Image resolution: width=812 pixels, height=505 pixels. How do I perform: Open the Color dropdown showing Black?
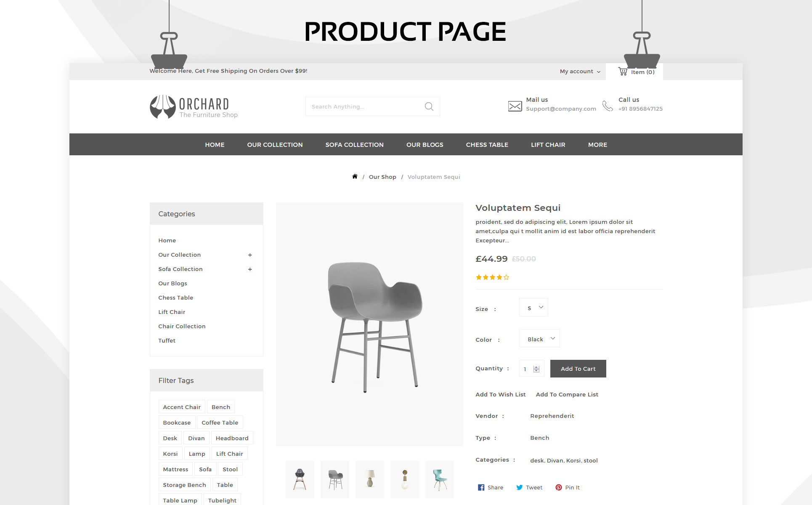pos(539,338)
